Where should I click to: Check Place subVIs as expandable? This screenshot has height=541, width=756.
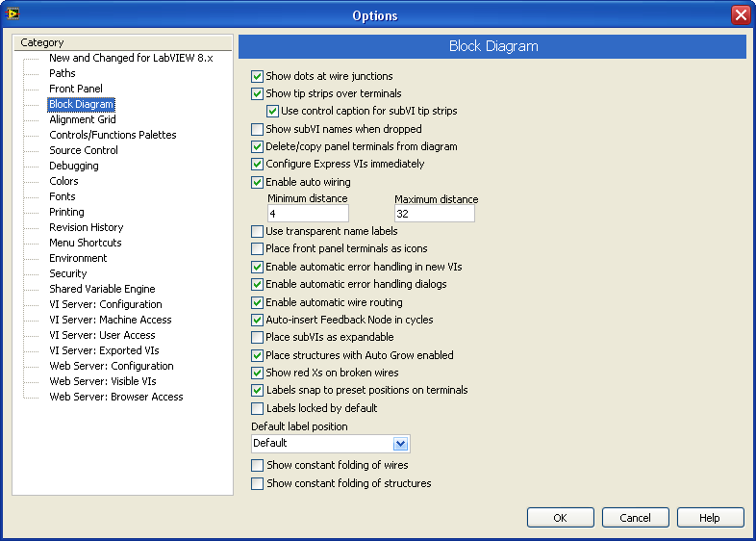pyautogui.click(x=258, y=337)
